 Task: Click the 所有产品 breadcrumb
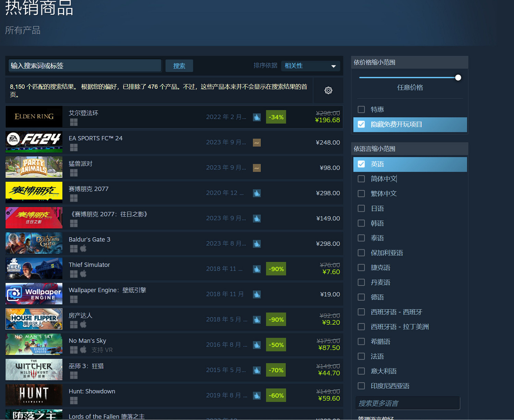click(22, 30)
